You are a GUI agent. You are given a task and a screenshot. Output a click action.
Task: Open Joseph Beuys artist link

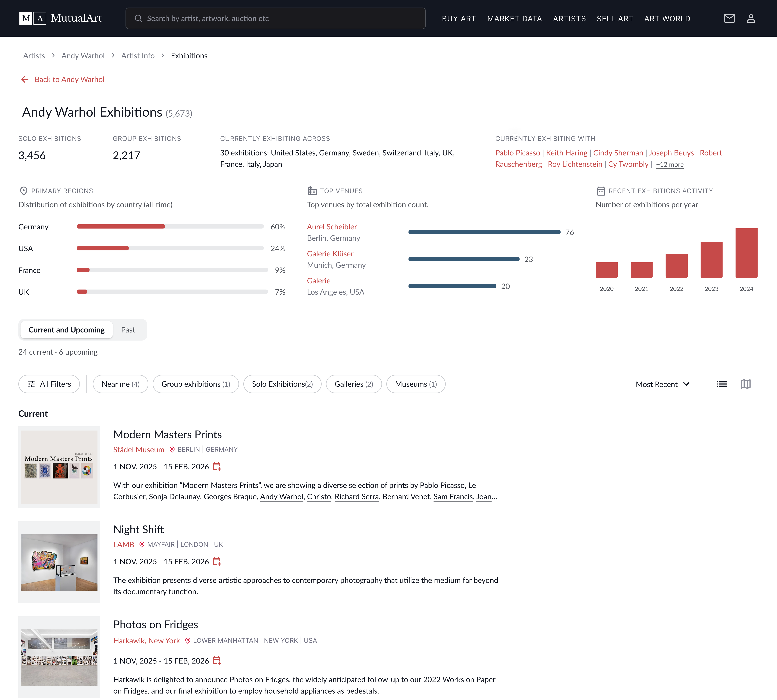671,153
